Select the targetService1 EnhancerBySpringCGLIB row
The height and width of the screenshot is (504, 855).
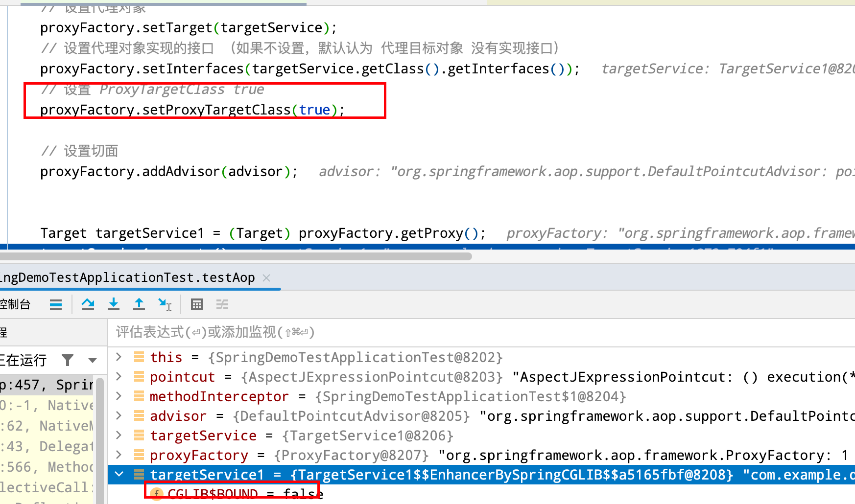481,475
